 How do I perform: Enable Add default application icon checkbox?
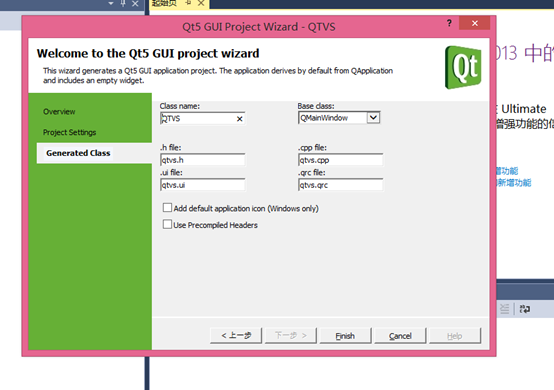pos(167,208)
